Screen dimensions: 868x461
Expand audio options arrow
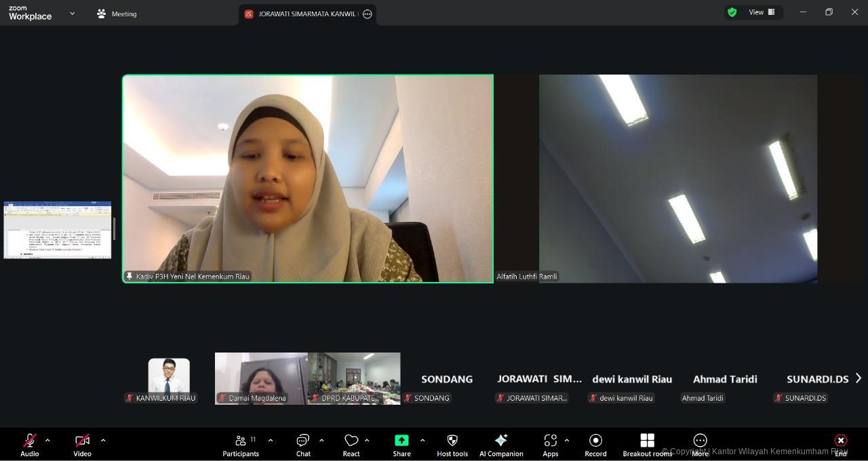click(47, 441)
